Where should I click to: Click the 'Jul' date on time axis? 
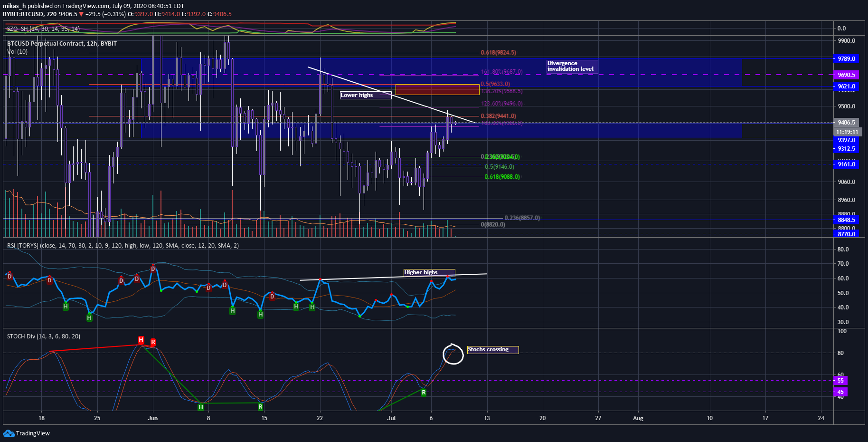coord(391,418)
